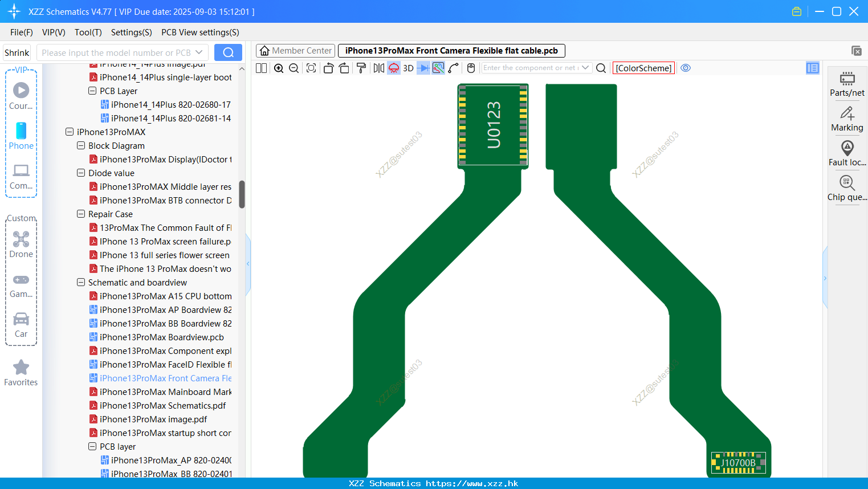Open iPhone14_14Plus 820-02680-17 layer
Screen dimensions: 868x489
coord(166,105)
